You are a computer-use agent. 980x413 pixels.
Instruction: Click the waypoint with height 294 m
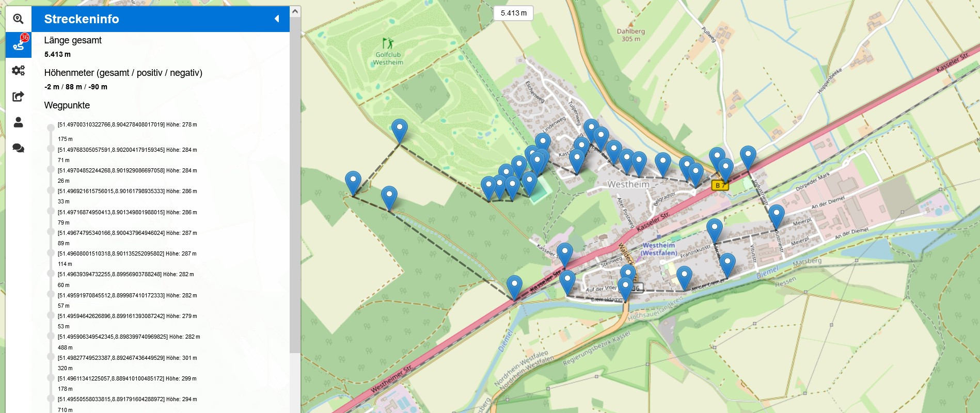(x=127, y=399)
